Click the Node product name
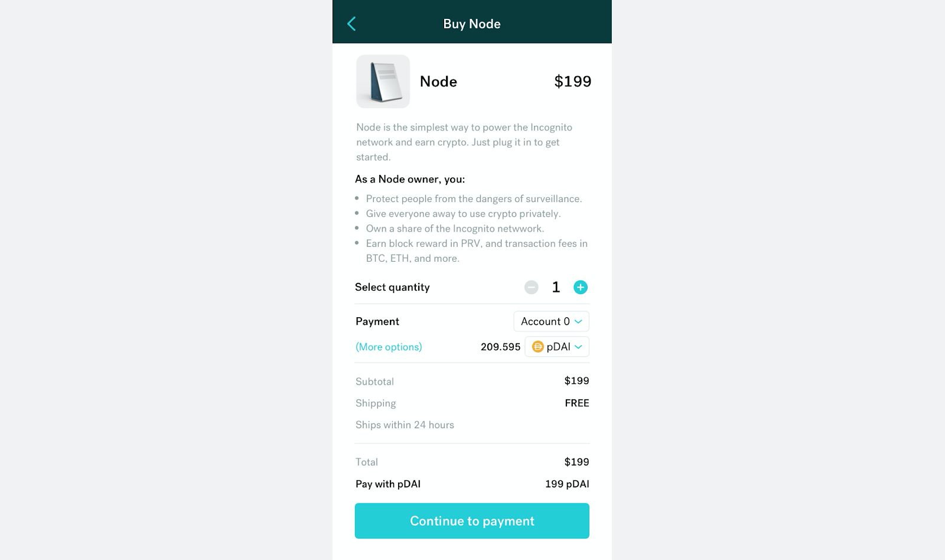The height and width of the screenshot is (560, 945). click(x=438, y=82)
